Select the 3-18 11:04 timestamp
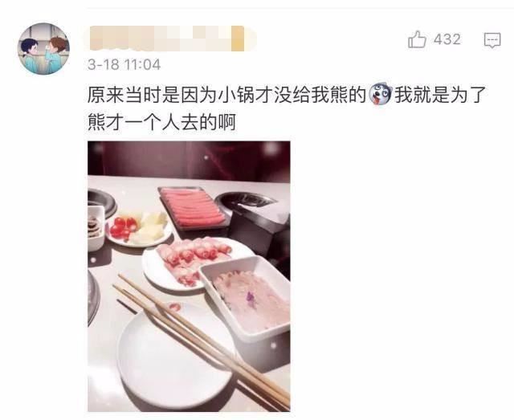Image resolution: width=514 pixels, height=420 pixels. pos(124,64)
